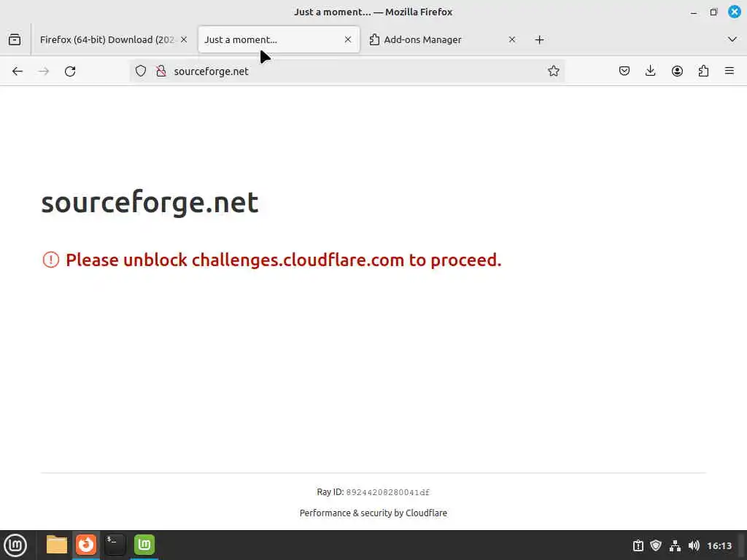Click the 16:13 clock

tap(719, 545)
